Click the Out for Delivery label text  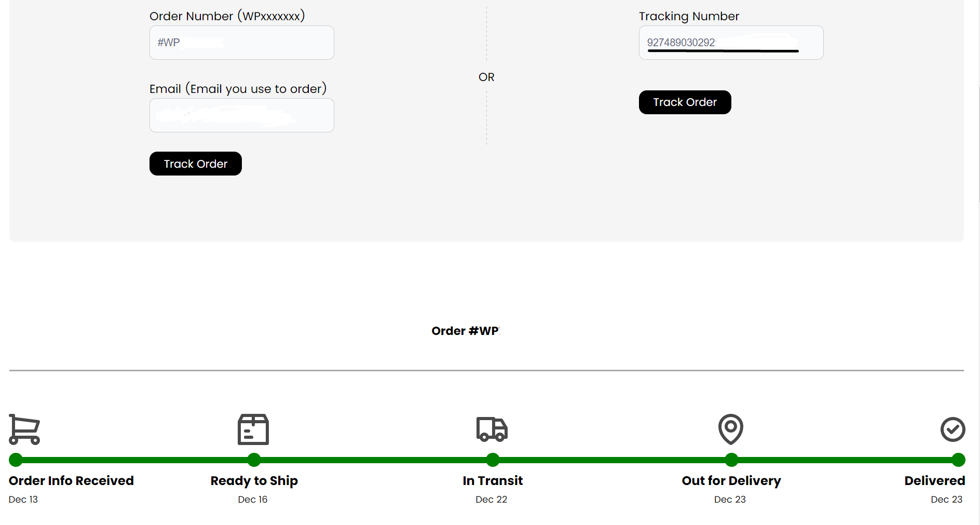point(731,480)
